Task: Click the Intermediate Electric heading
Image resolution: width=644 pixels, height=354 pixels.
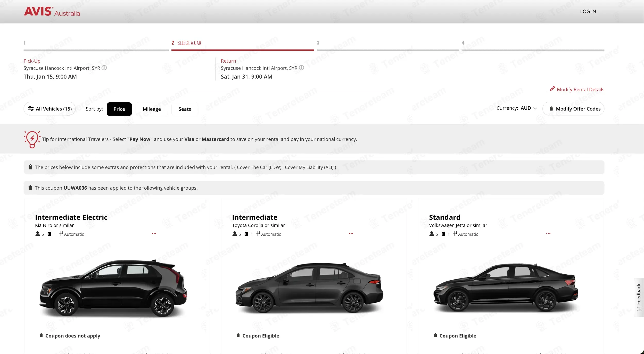Action: pyautogui.click(x=71, y=217)
